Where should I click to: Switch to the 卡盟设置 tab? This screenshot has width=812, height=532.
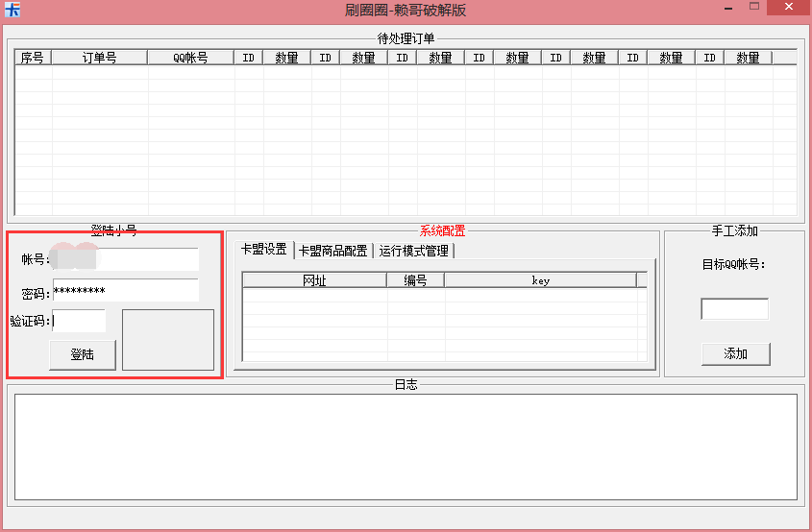(264, 251)
